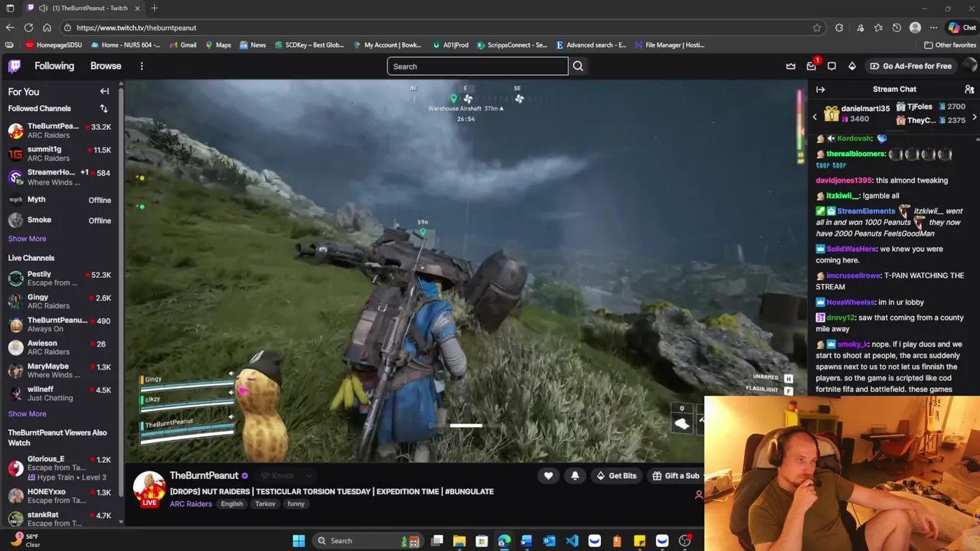Screen dimensions: 980x551
Task: Click the Go Ad-Free for Free button
Action: (x=910, y=66)
